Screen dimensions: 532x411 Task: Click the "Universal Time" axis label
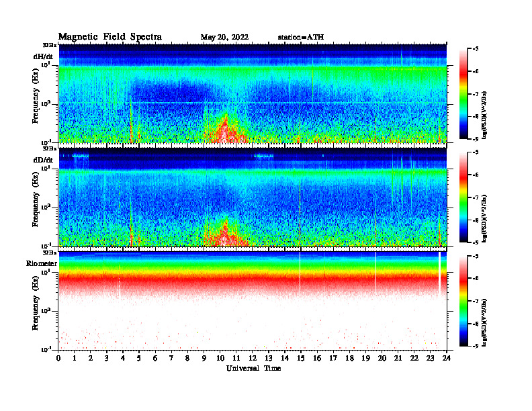(253, 368)
